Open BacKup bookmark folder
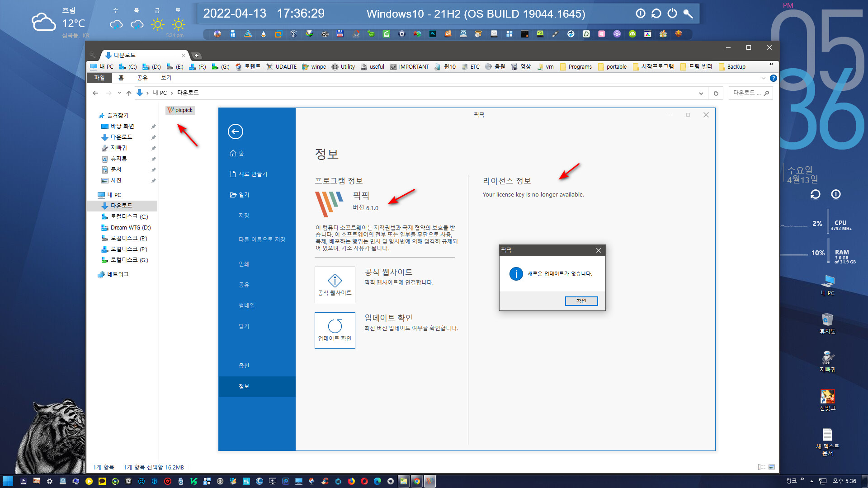Image resolution: width=868 pixels, height=488 pixels. 732,67
